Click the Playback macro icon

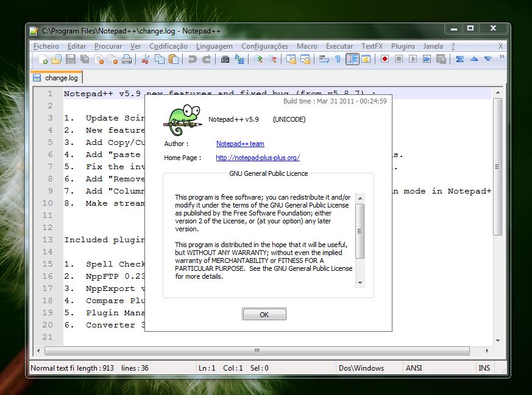[413, 60]
